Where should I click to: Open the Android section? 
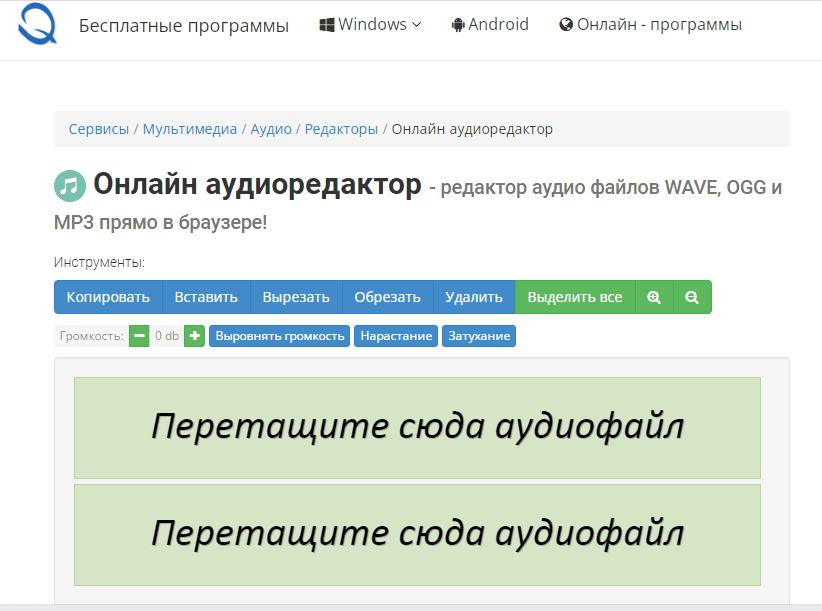pyautogui.click(x=490, y=24)
